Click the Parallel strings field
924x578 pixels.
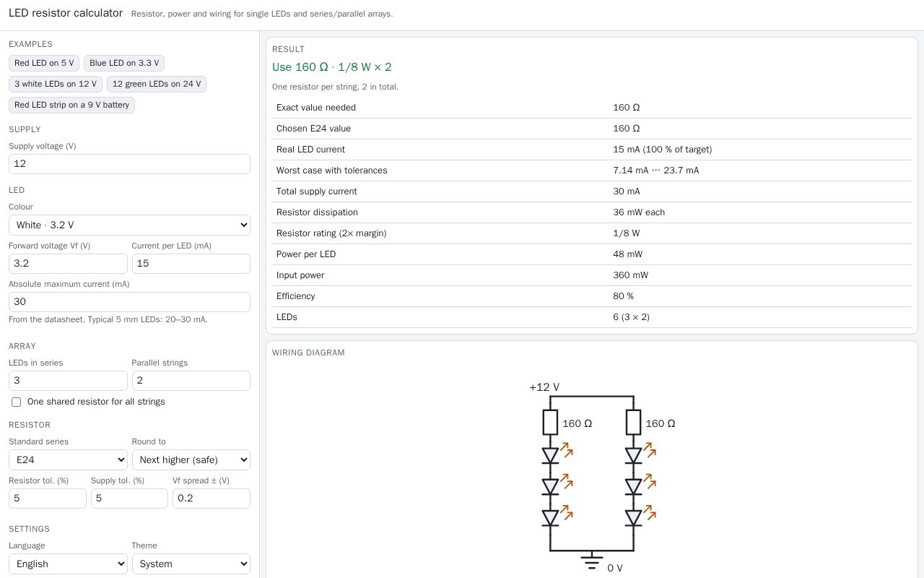[191, 381]
